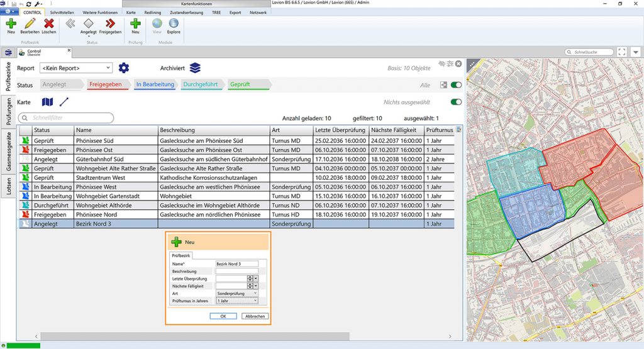Click the green plus Neu icon in Prüfbezirk group
This screenshot has width=644, height=349.
click(11, 24)
